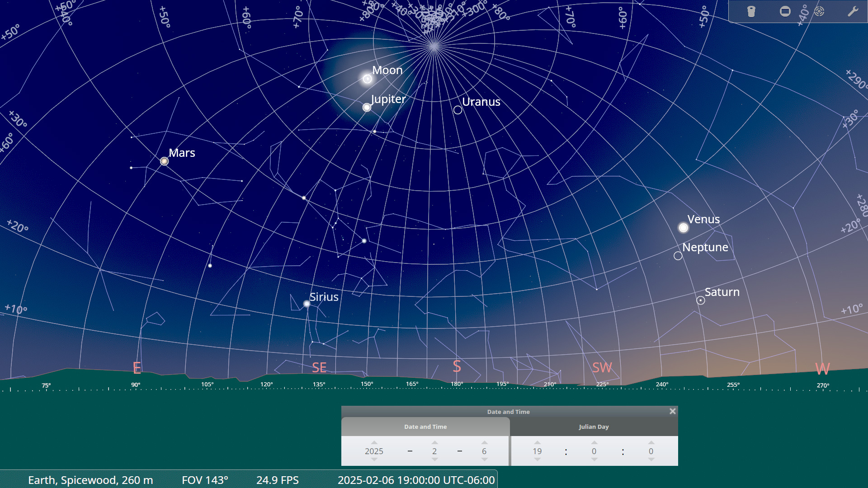This screenshot has width=868, height=488.
Task: Decrease the month value
Action: (434, 460)
